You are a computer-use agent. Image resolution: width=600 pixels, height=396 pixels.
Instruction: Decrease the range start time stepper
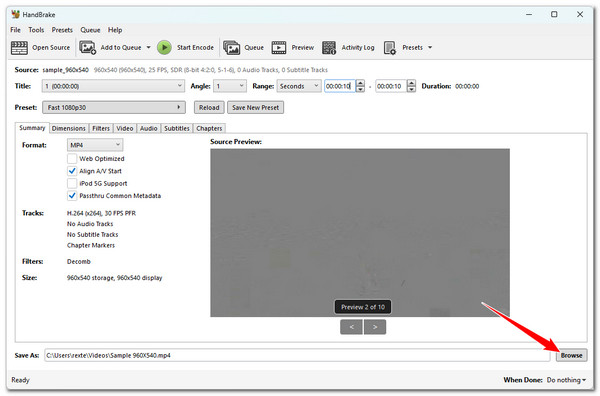360,89
